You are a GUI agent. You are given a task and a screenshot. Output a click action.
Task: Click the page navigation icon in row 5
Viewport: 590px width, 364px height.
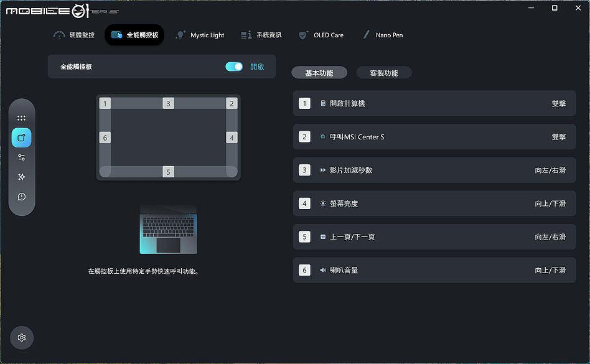(323, 237)
